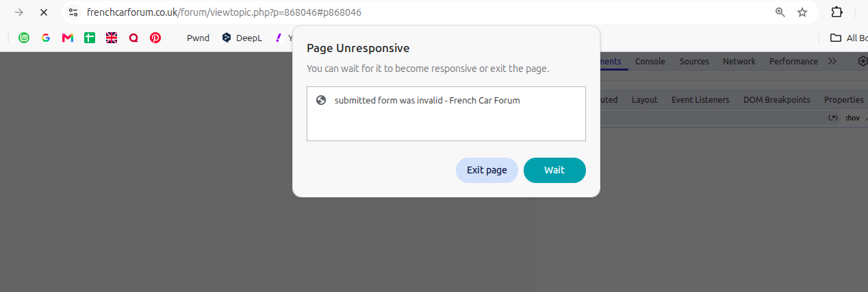Open the Pinterest bookmark icon
The image size is (868, 292).
pos(155,38)
